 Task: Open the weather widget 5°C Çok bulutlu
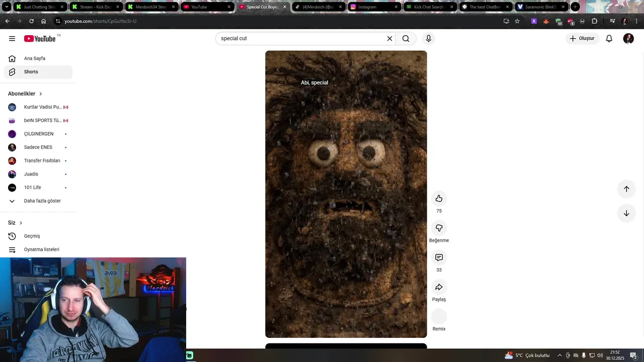click(527, 355)
